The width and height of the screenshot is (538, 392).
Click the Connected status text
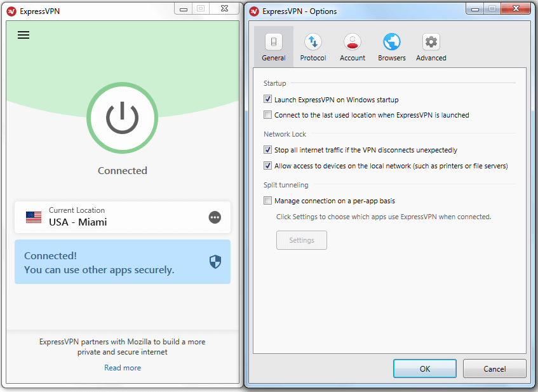click(x=123, y=171)
